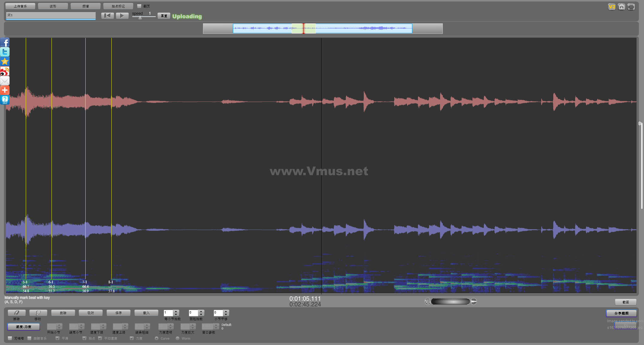Click the V2 version icon
644x345 pixels.
pyautogui.click(x=612, y=7)
